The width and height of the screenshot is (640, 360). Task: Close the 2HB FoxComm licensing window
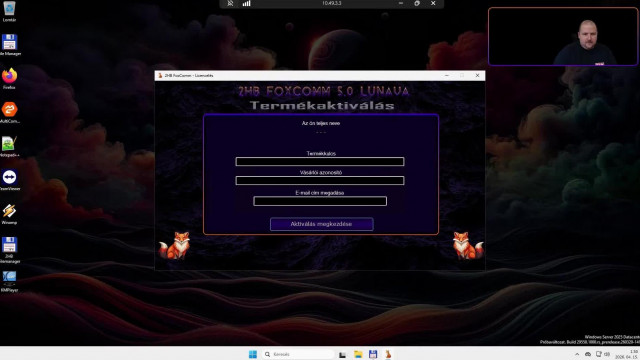pos(477,76)
